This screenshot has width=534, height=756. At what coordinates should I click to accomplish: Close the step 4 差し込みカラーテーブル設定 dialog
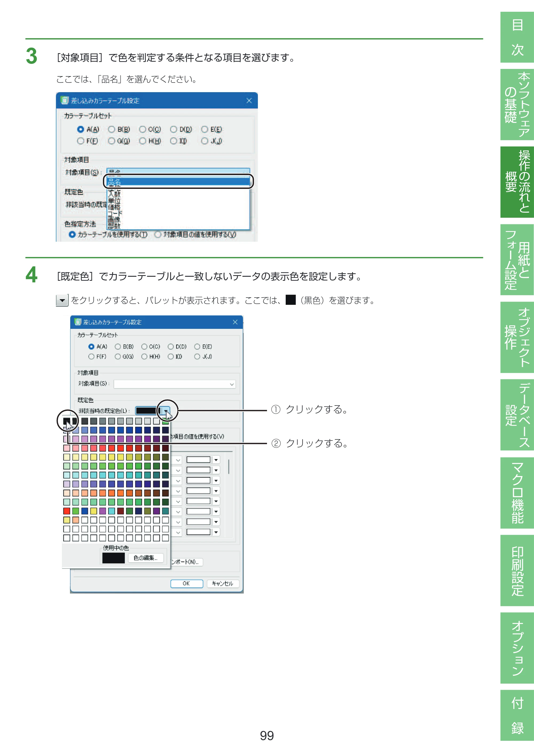(235, 322)
